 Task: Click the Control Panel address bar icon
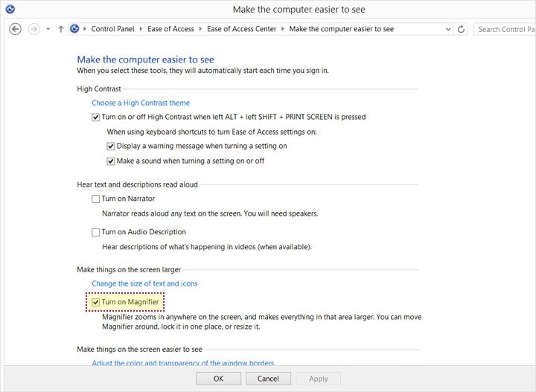pos(74,29)
